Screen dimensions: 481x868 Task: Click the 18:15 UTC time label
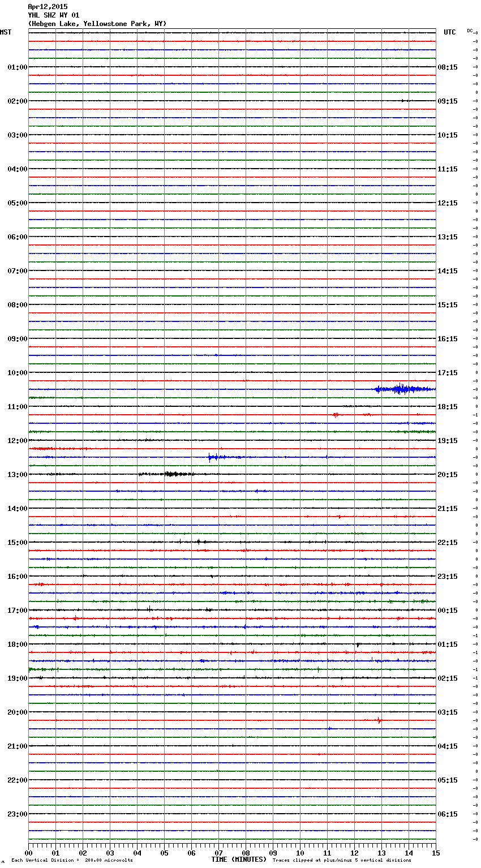448,407
